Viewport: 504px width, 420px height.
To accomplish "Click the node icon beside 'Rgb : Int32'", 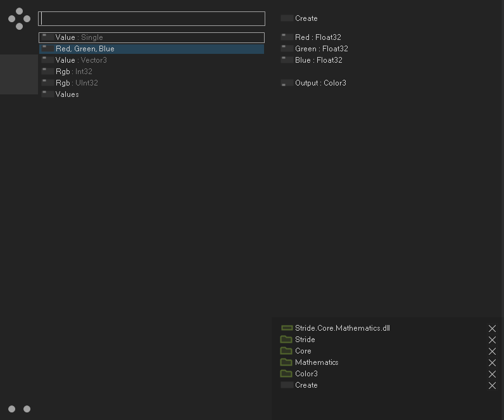I will 47,72.
